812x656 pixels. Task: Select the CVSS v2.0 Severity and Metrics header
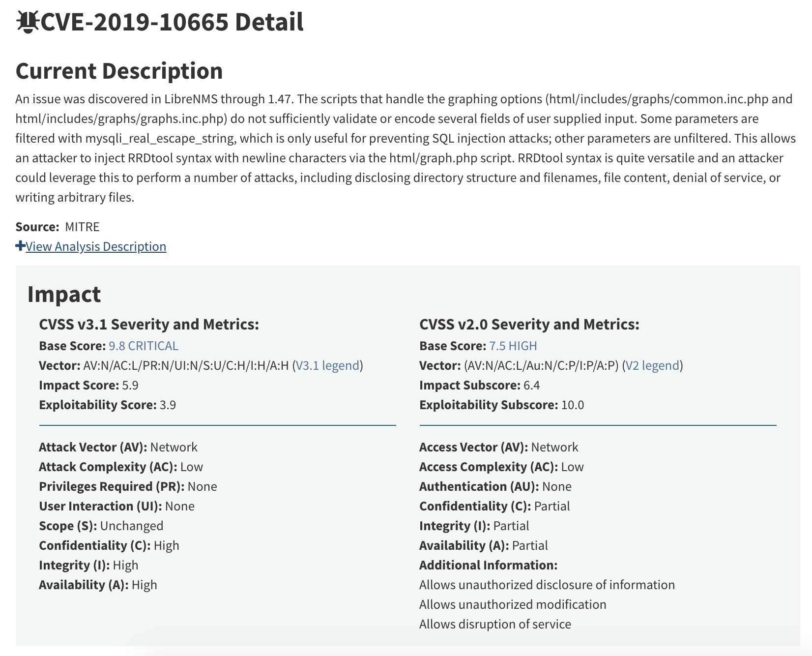coord(529,324)
